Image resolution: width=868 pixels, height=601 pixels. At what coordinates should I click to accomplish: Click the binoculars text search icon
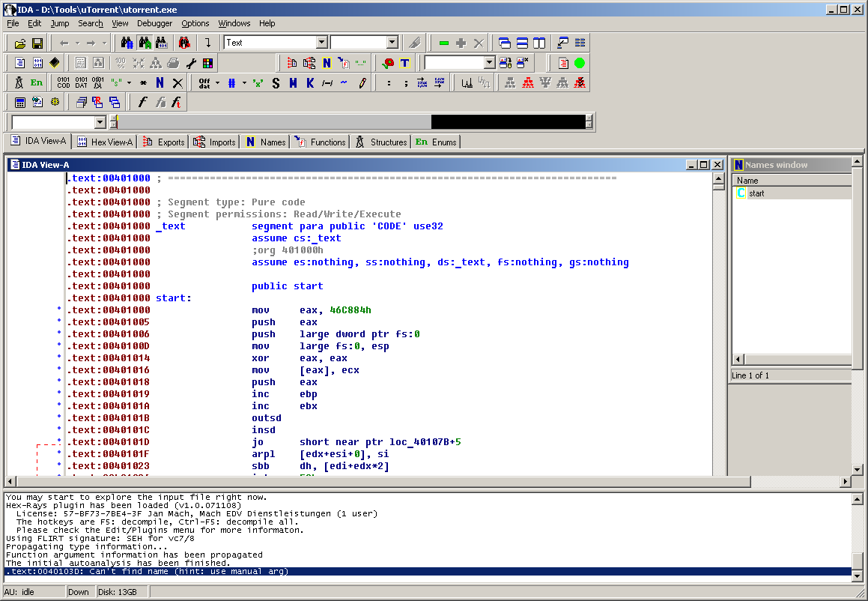tap(145, 43)
